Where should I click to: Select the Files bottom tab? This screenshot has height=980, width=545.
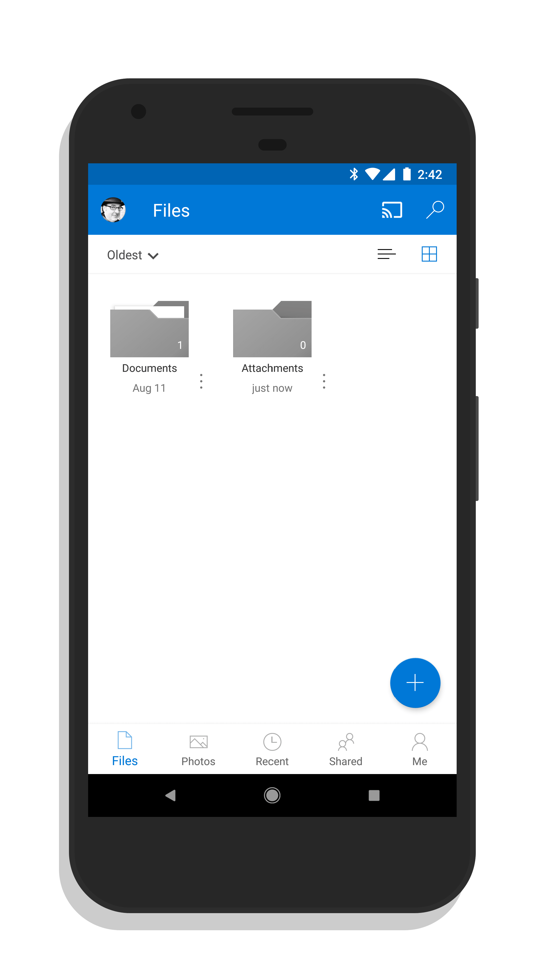coord(125,749)
